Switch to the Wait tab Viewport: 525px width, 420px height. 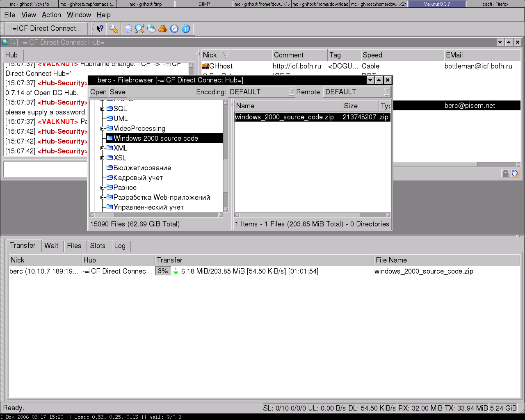point(51,246)
